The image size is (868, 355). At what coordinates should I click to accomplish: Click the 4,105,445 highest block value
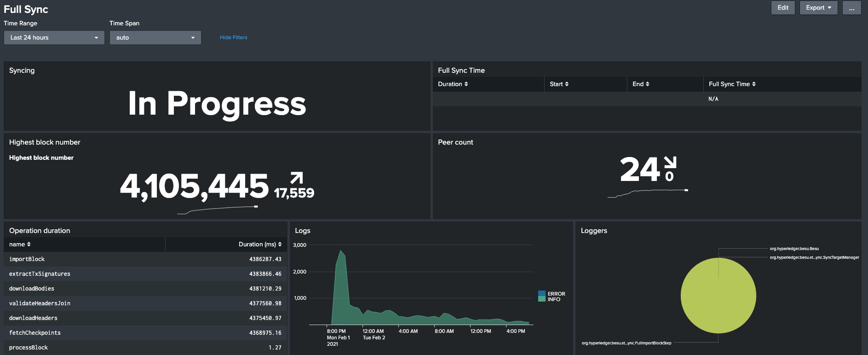tap(194, 186)
